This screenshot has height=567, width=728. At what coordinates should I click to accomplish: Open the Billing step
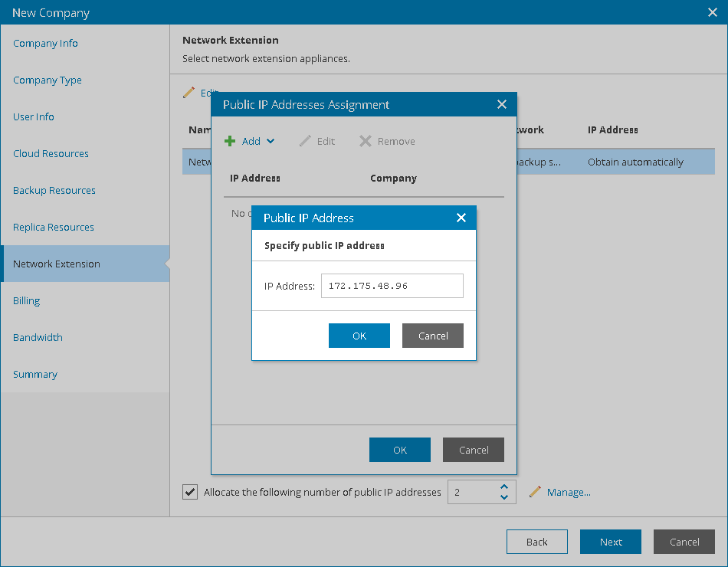pos(27,300)
